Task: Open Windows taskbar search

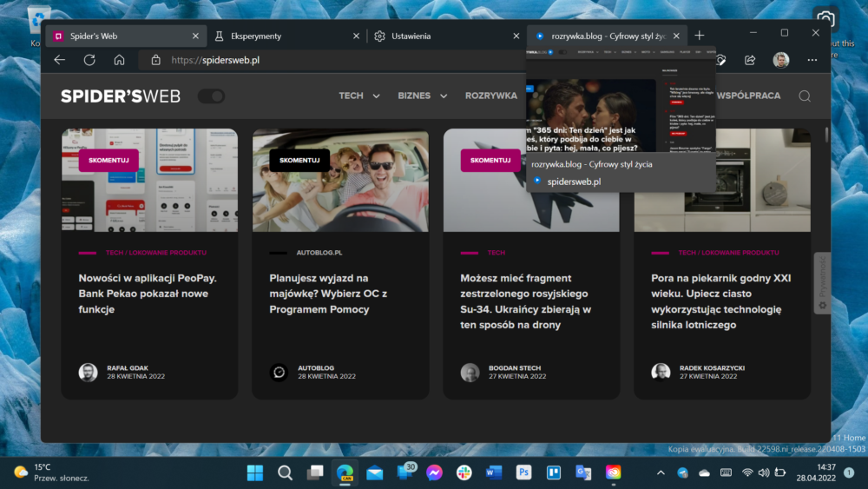Action: click(285, 473)
